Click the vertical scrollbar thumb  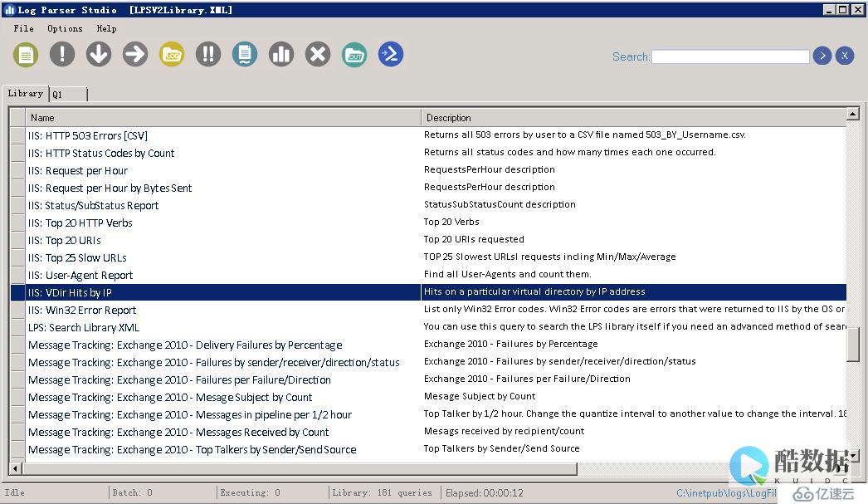coord(852,344)
